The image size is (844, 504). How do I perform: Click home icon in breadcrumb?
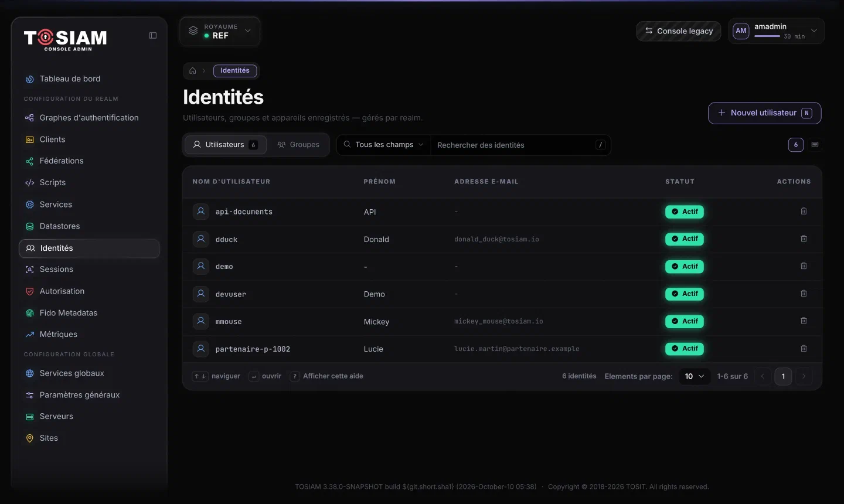pos(193,70)
